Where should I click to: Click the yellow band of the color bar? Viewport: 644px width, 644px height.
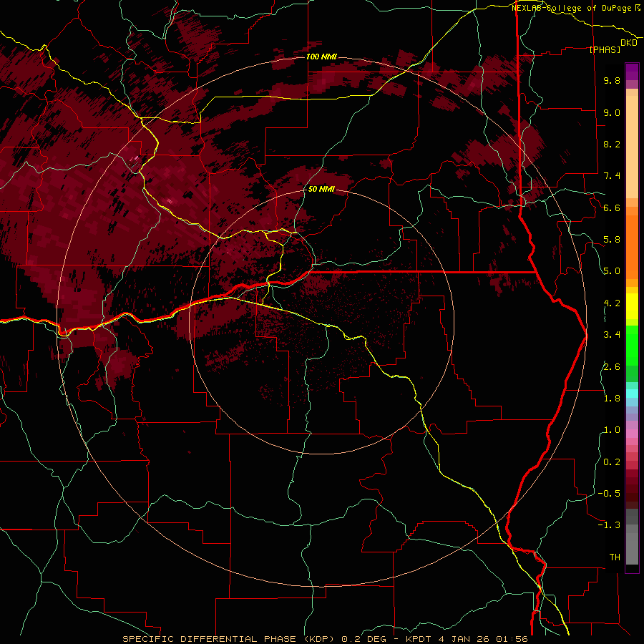(x=632, y=306)
